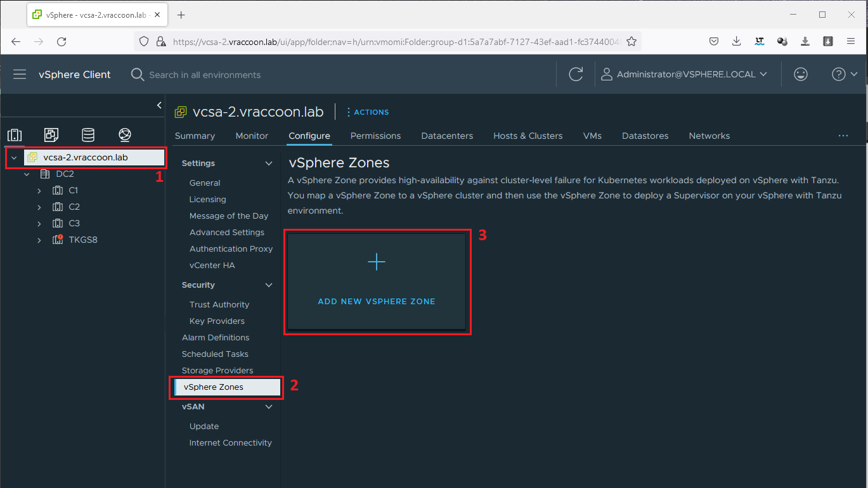Select vcsa-2.vraccoon.lab in inventory tree
The width and height of the screenshot is (868, 488).
(x=94, y=157)
